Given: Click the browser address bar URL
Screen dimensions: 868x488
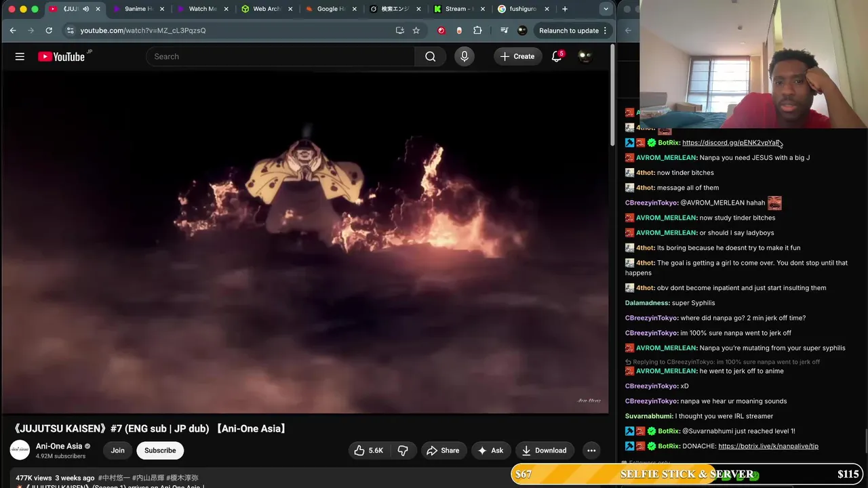Looking at the screenshot, I should point(142,30).
